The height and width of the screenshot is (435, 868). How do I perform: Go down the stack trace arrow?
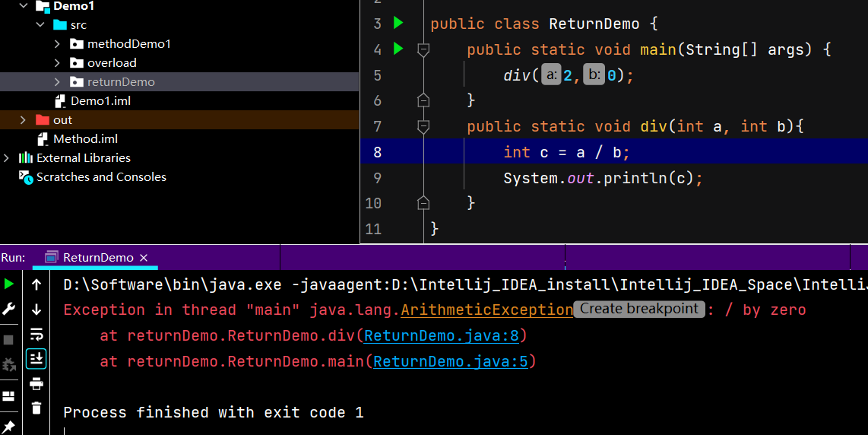coord(36,310)
